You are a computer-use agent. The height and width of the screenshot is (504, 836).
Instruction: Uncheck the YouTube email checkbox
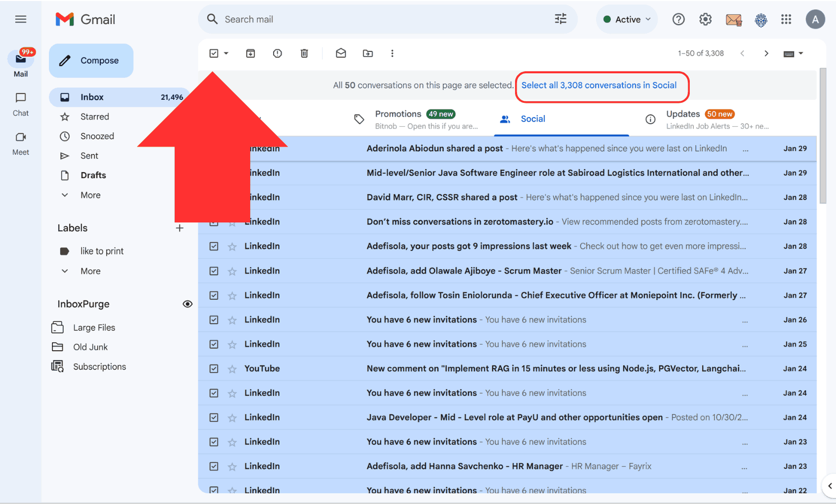coord(214,369)
